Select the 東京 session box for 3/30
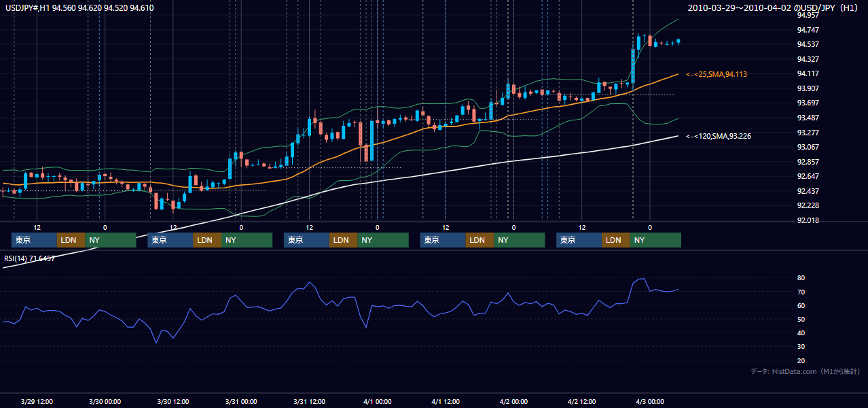The image size is (868, 408). (x=170, y=240)
